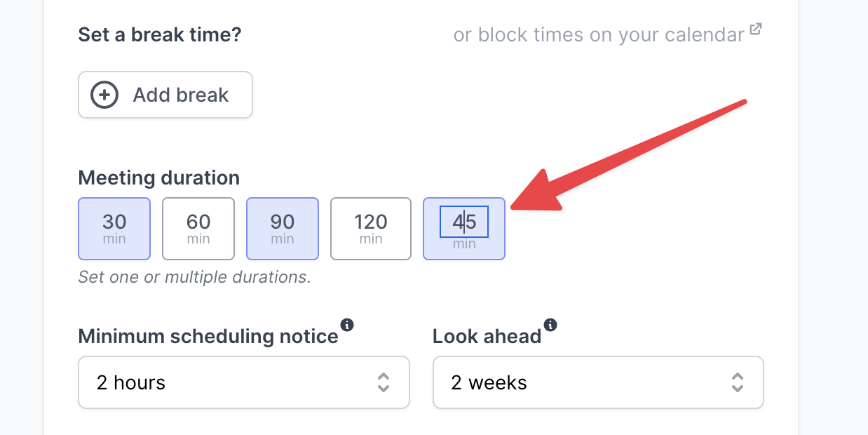Deselect the 90 min duration option
This screenshot has height=435, width=868.
click(x=283, y=229)
